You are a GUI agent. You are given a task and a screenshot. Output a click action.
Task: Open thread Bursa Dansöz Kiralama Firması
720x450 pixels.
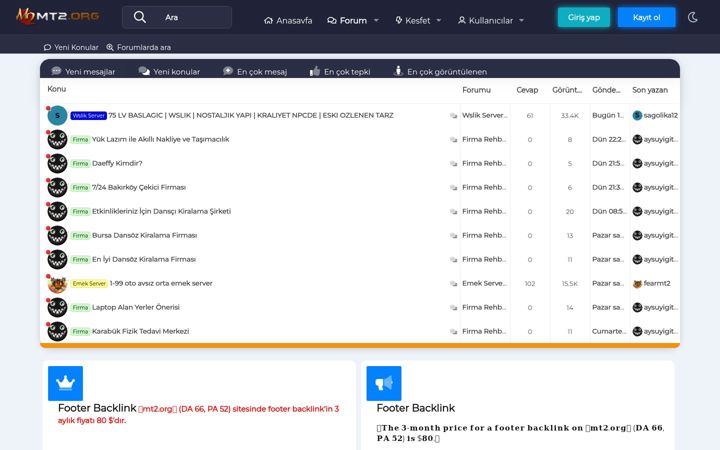click(x=145, y=235)
